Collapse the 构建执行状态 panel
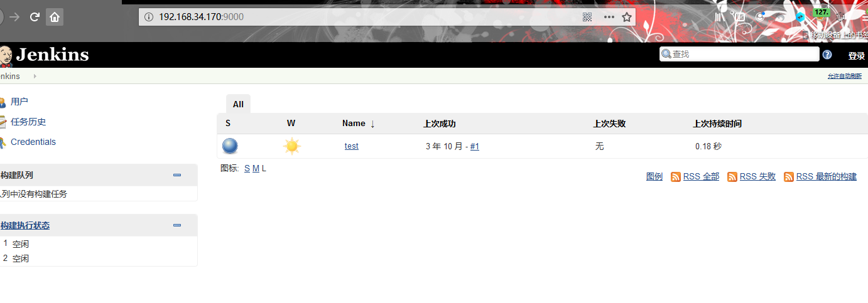The width and height of the screenshot is (868, 303). 177,225
